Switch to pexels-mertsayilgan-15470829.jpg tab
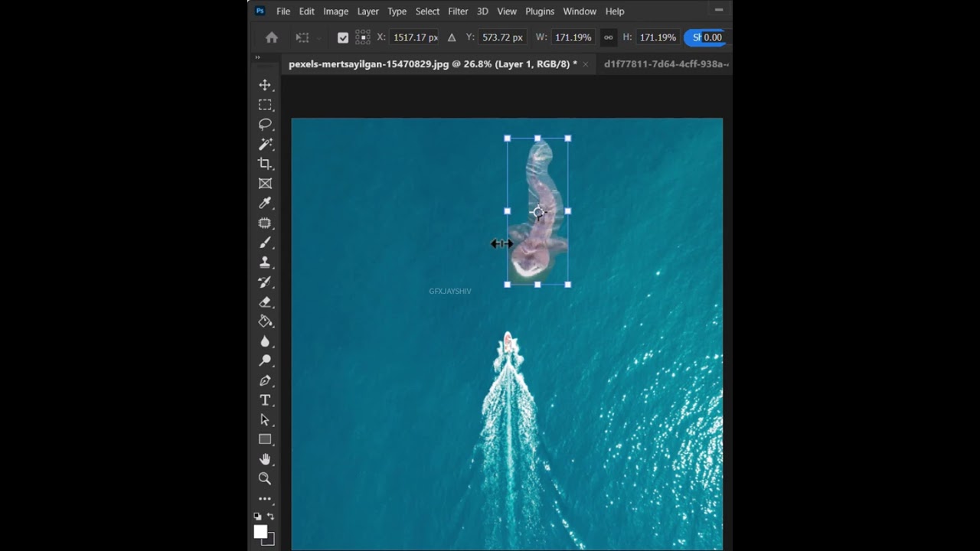The width and height of the screenshot is (980, 551). [x=433, y=64]
